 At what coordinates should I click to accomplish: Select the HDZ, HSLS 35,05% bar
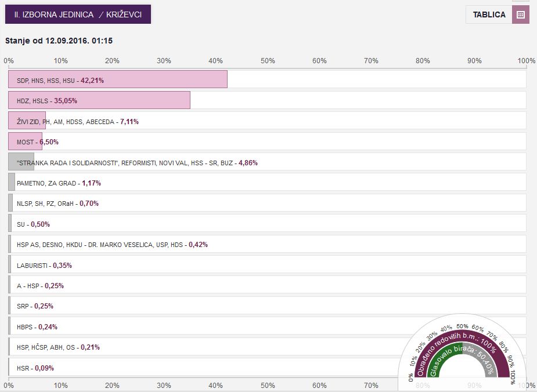click(x=99, y=100)
